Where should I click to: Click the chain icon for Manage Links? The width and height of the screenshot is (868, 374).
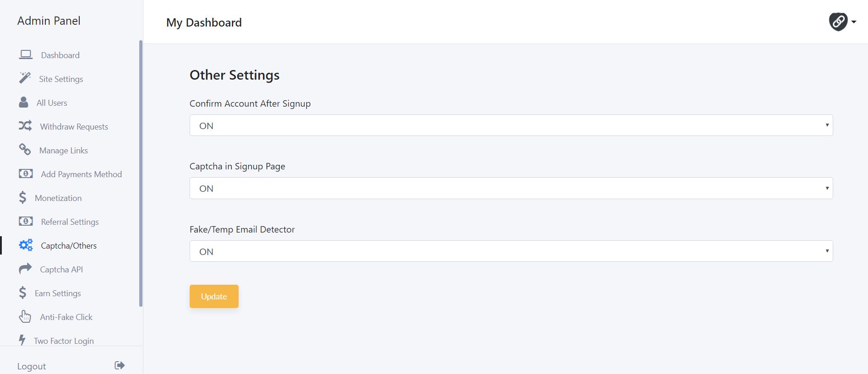click(25, 150)
